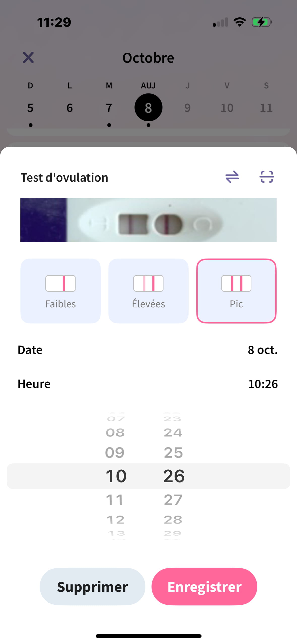The image size is (297, 644).
Task: Pick hour 11 in time wheel
Action: 115,500
